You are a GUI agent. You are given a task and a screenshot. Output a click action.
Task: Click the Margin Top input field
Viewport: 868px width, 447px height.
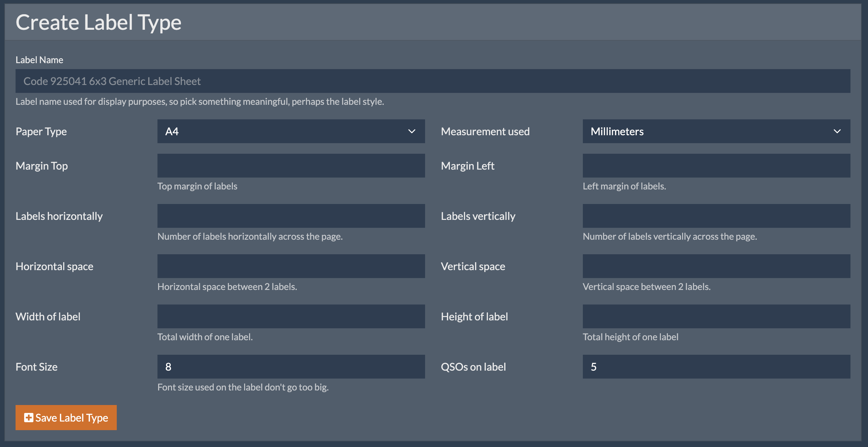click(291, 166)
